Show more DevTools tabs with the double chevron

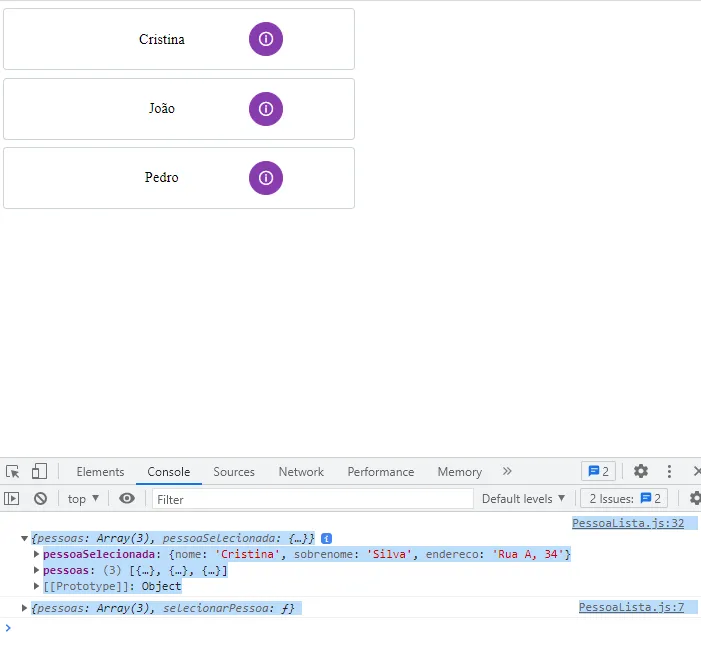click(x=507, y=471)
